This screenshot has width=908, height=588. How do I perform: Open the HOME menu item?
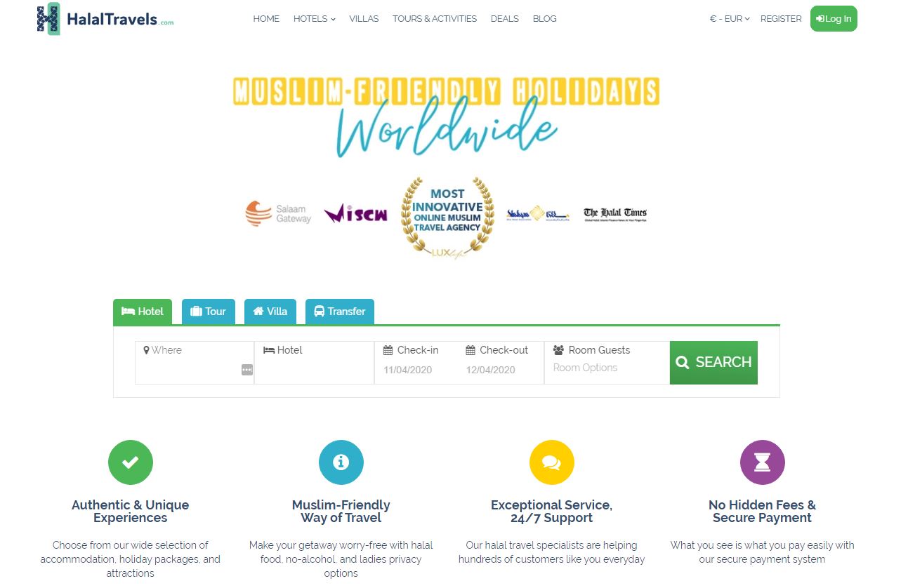(266, 19)
